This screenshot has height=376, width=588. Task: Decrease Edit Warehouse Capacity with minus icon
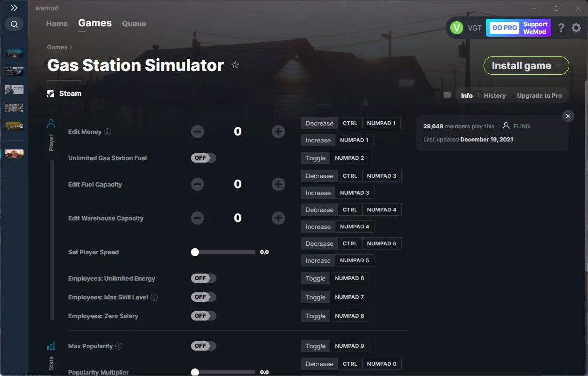tap(198, 218)
